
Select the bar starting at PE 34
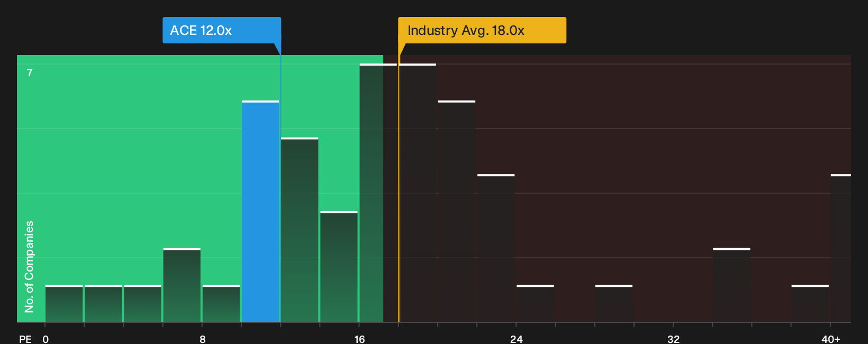click(731, 285)
